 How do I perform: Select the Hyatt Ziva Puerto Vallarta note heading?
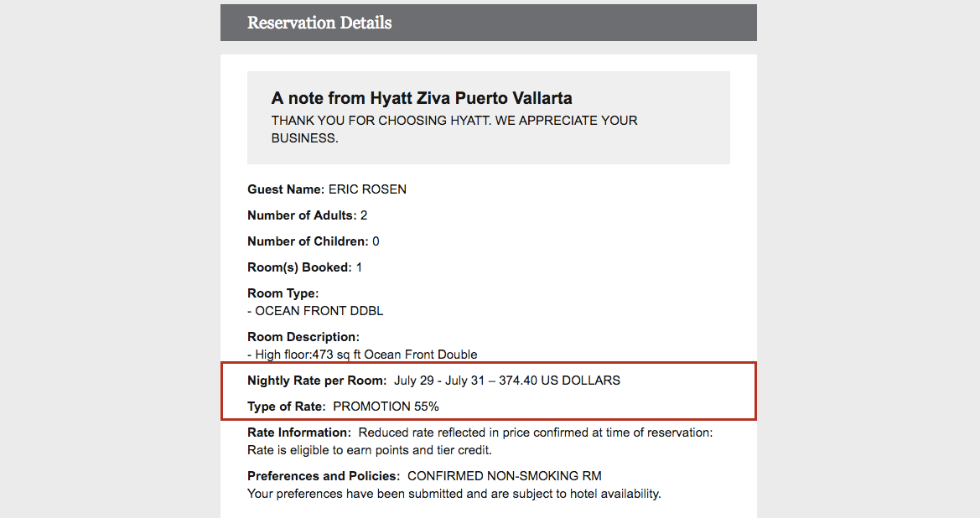point(422,98)
